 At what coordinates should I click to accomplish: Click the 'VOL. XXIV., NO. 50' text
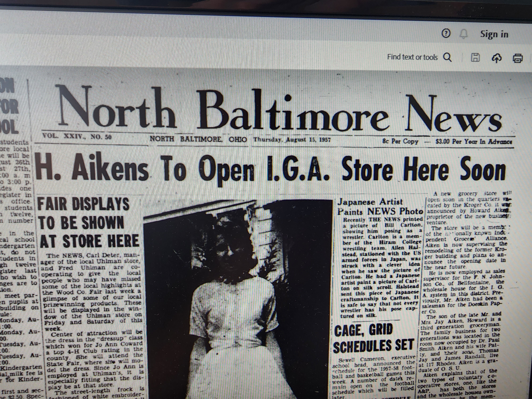(x=77, y=137)
